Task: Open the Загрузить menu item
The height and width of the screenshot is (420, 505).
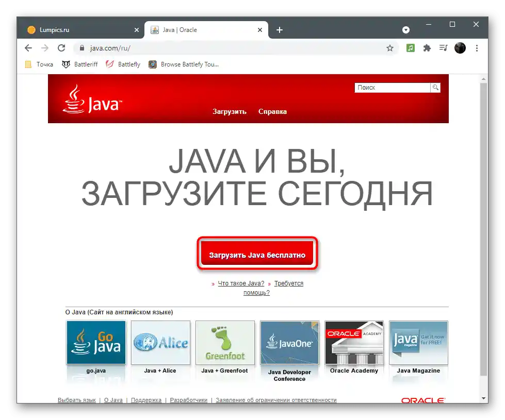Action: (x=230, y=112)
